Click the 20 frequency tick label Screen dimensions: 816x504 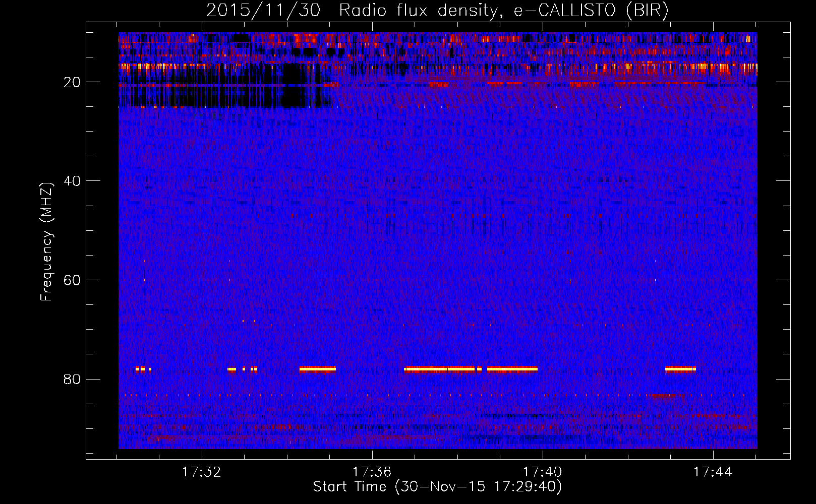[x=72, y=82]
